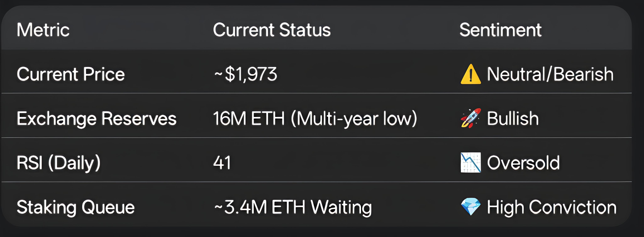This screenshot has height=237, width=644.
Task: Select the Sentiment column header
Action: point(500,30)
